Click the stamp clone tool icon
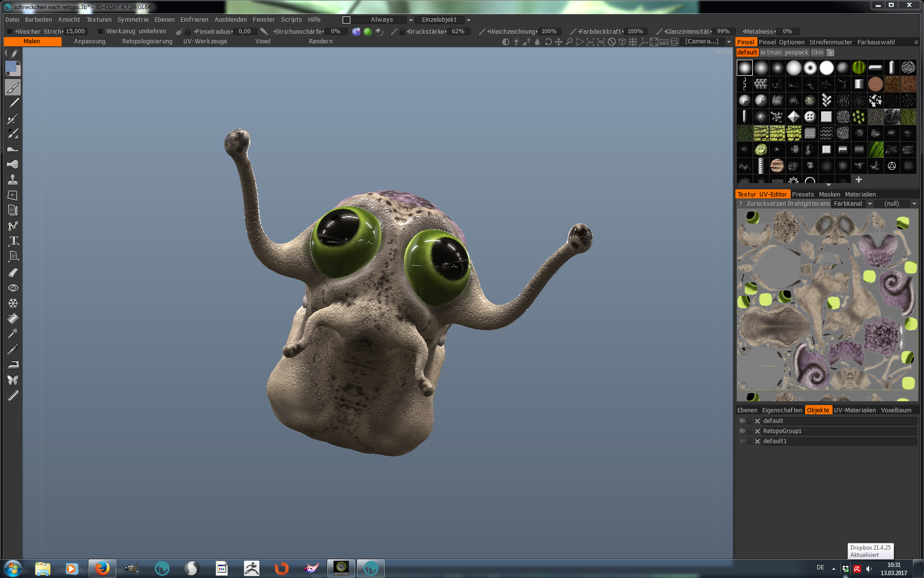924x578 pixels. tap(13, 180)
